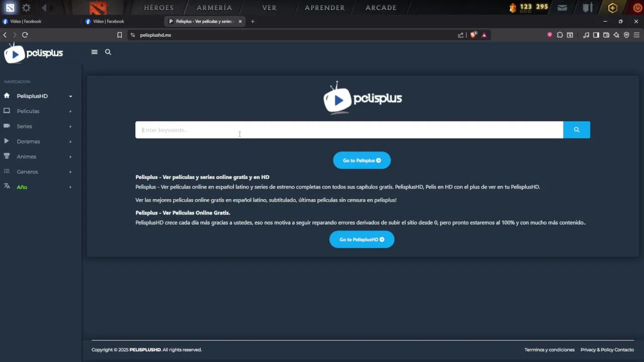Open the tab search icon in the toolbar
Viewport: 644px width, 362px height.
coord(570,35)
